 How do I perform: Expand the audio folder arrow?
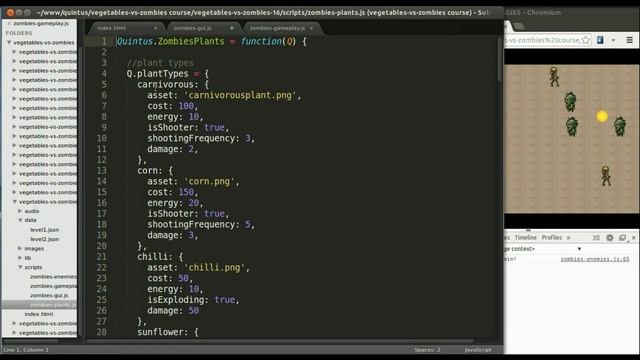(20, 211)
